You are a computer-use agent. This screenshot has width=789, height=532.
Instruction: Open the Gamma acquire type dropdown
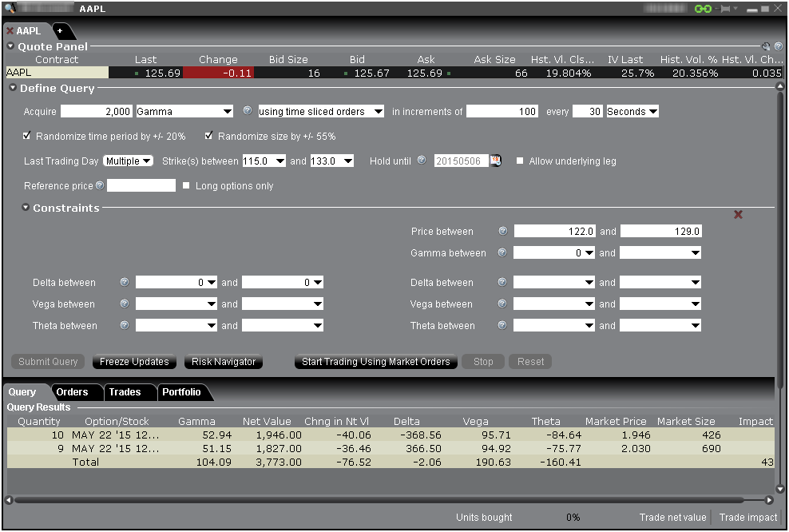184,112
